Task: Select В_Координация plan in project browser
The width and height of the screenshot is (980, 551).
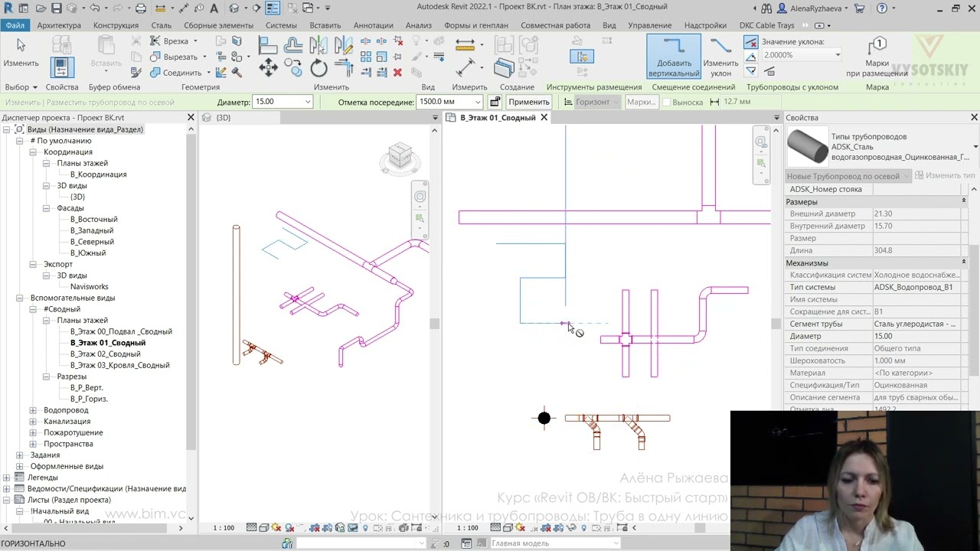Action: (x=99, y=174)
